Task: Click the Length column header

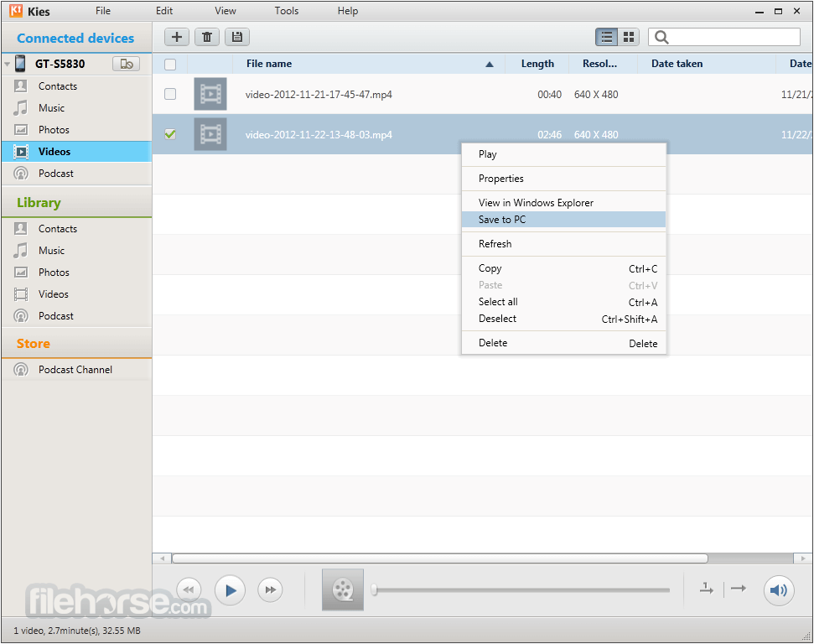Action: click(537, 64)
